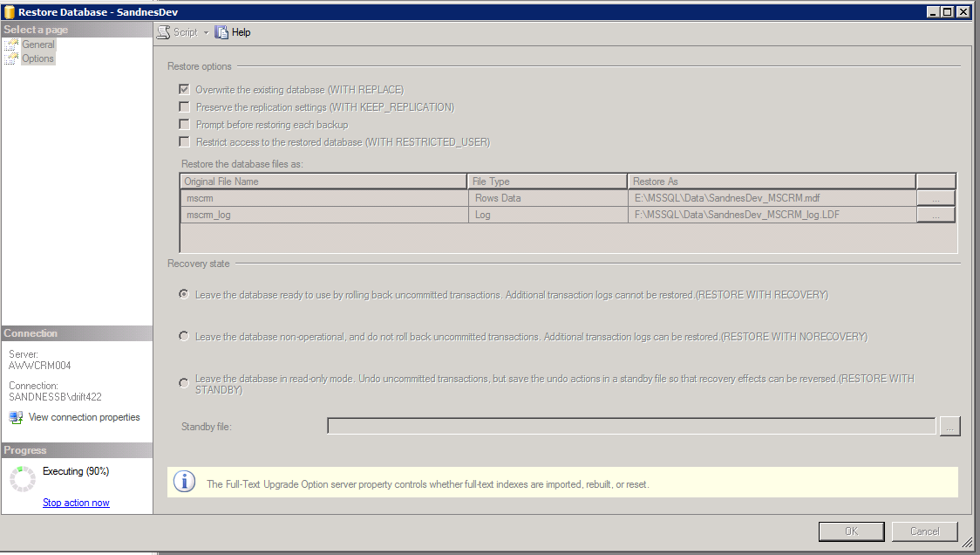
Task: Browse Restore As path for mscrm row
Action: pyautogui.click(x=936, y=197)
